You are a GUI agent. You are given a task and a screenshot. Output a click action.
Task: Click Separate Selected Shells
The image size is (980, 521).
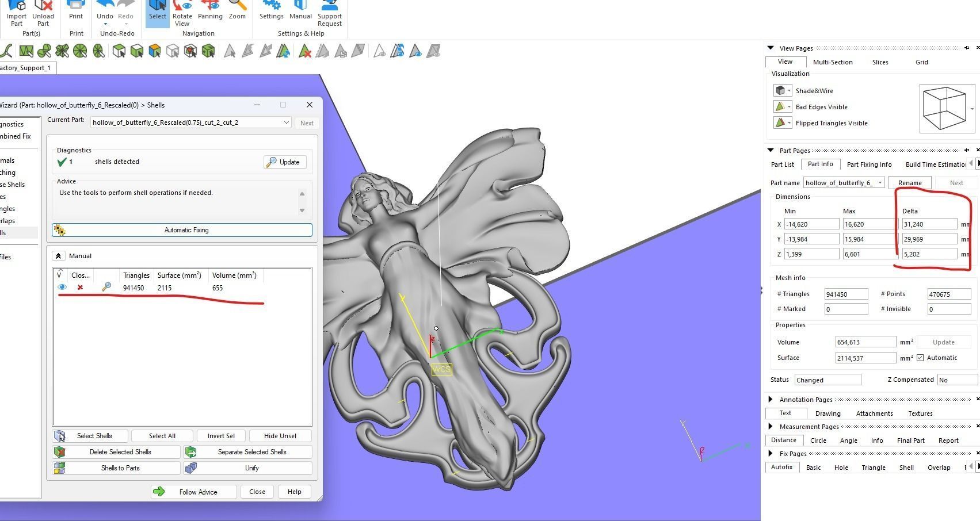(248, 452)
